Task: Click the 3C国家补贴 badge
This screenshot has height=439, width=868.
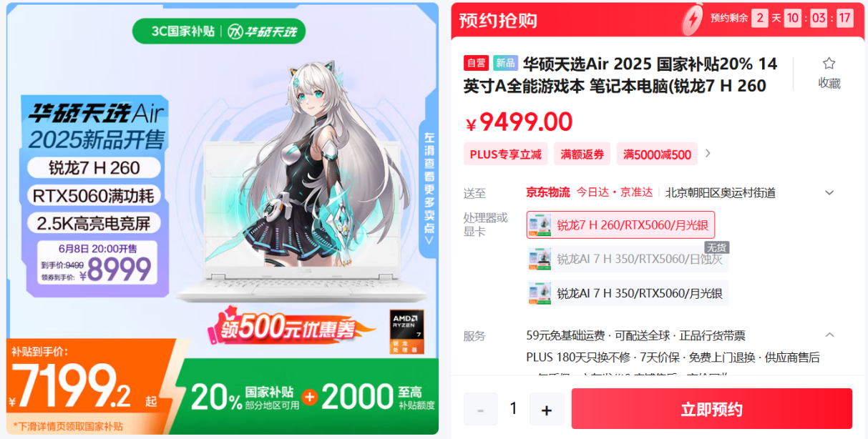Action: point(177,31)
